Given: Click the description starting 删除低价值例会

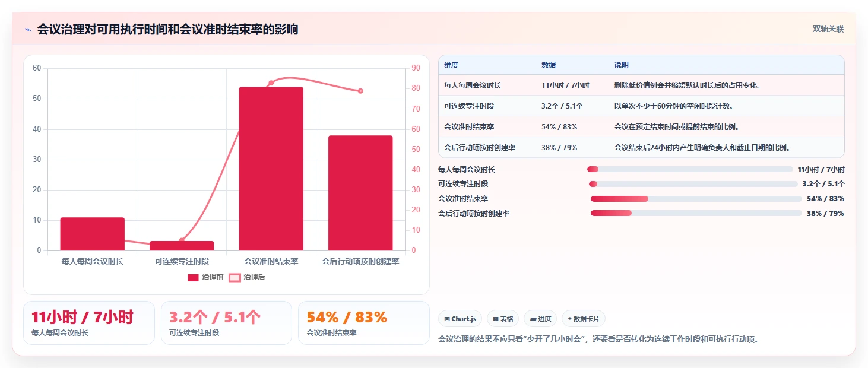Looking at the screenshot, I should [688, 85].
